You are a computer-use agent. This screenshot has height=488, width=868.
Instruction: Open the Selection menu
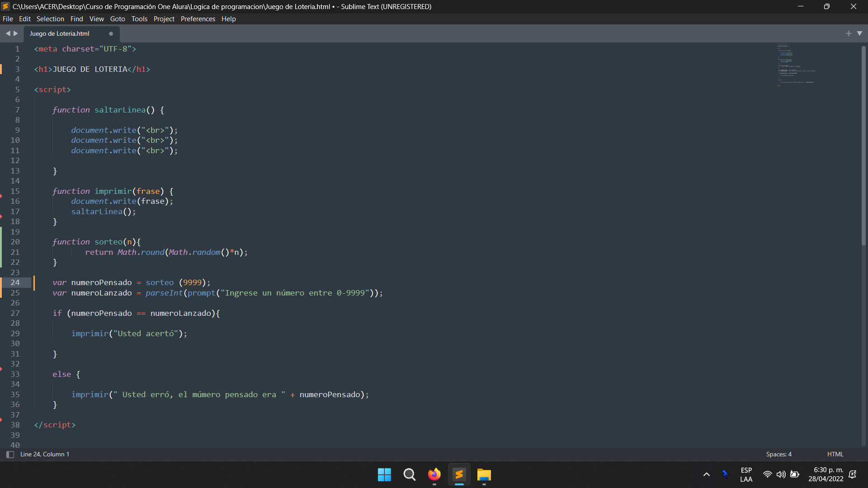(50, 19)
